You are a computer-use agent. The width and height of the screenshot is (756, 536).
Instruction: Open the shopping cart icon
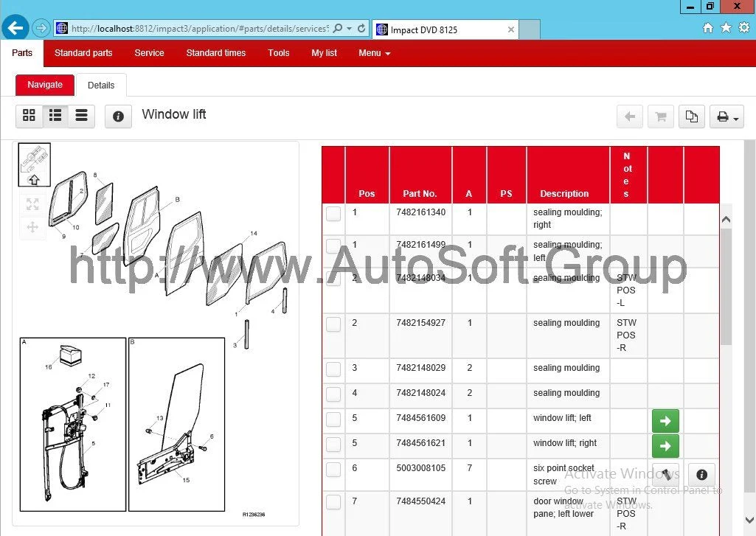tap(660, 116)
